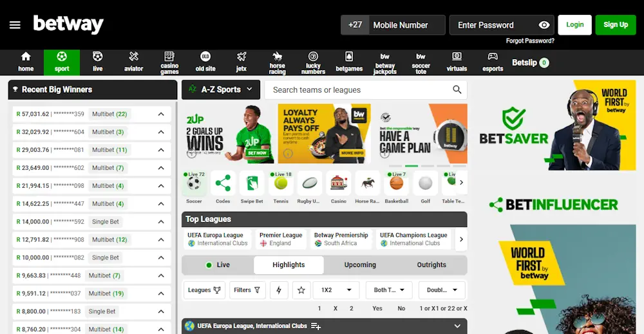Open the hamburger menu
The width and height of the screenshot is (644, 334).
point(15,25)
